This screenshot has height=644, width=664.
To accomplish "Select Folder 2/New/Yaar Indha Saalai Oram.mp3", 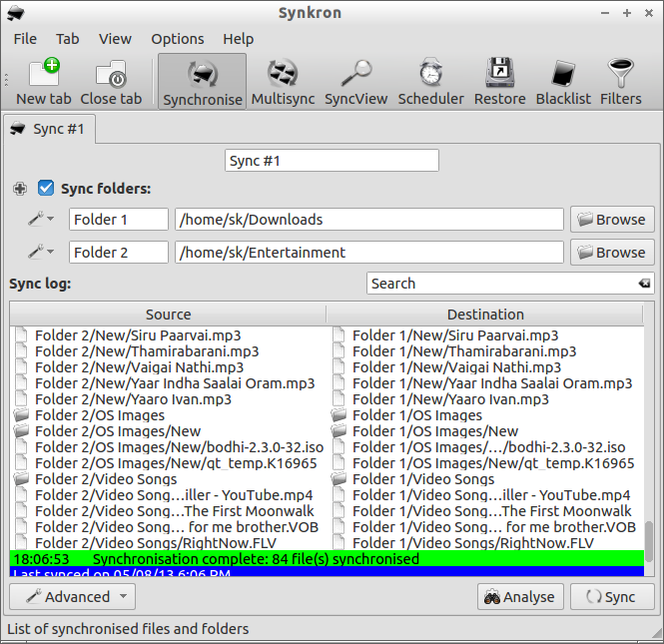I will (x=168, y=383).
